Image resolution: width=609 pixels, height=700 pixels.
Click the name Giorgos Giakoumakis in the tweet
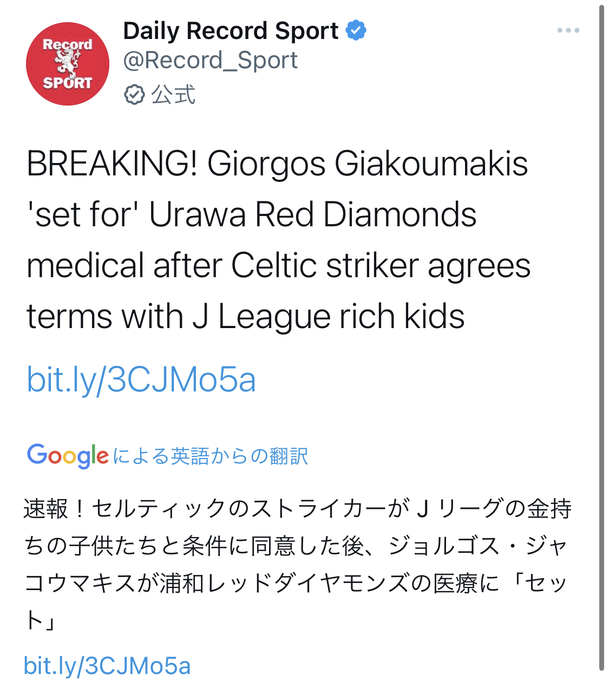coord(368,163)
